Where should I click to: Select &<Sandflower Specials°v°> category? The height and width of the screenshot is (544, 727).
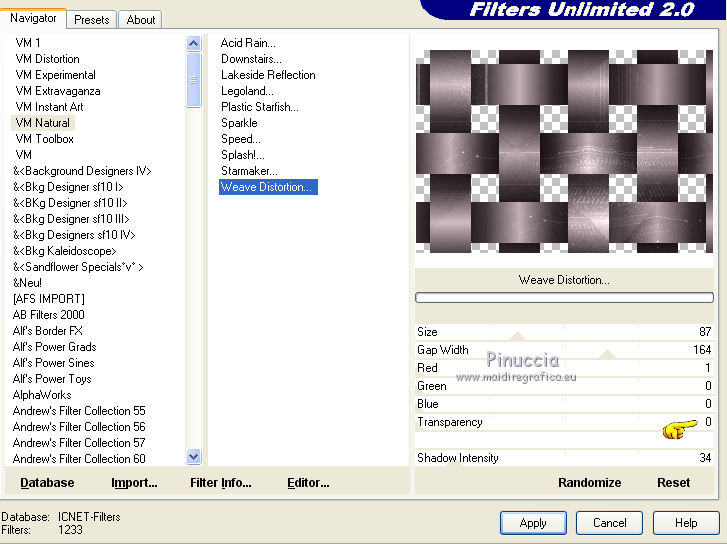[78, 267]
